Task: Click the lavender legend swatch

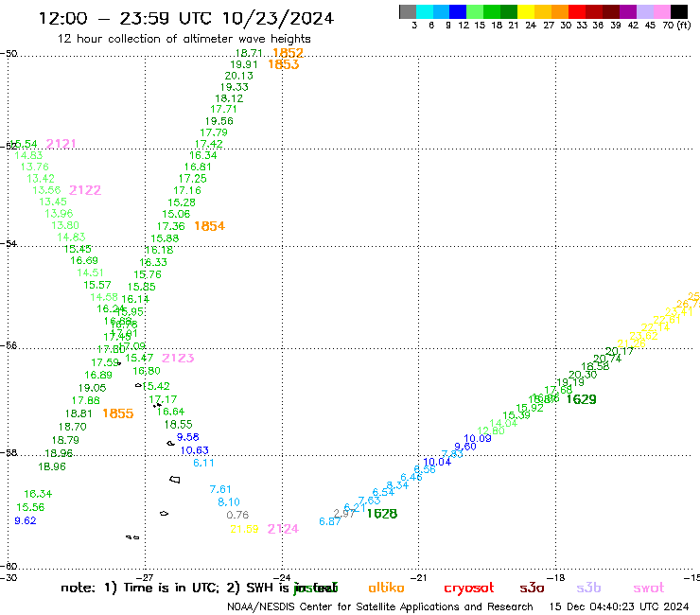Action: click(644, 11)
